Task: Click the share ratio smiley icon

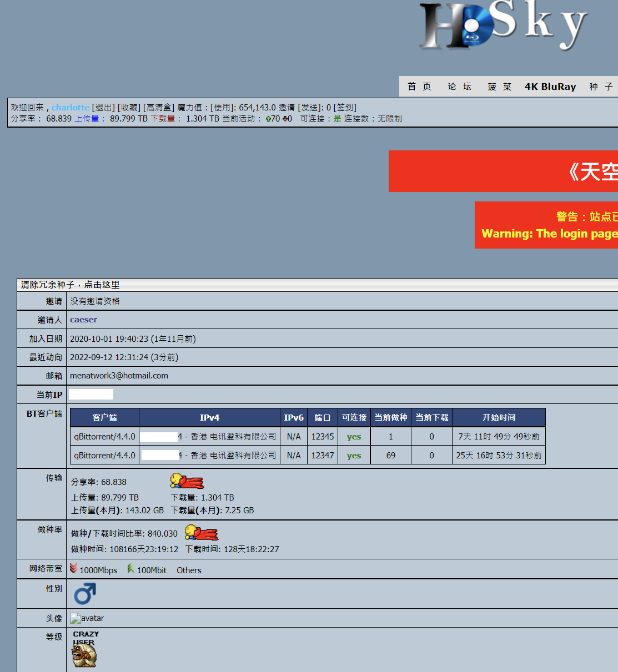Action: [x=187, y=481]
